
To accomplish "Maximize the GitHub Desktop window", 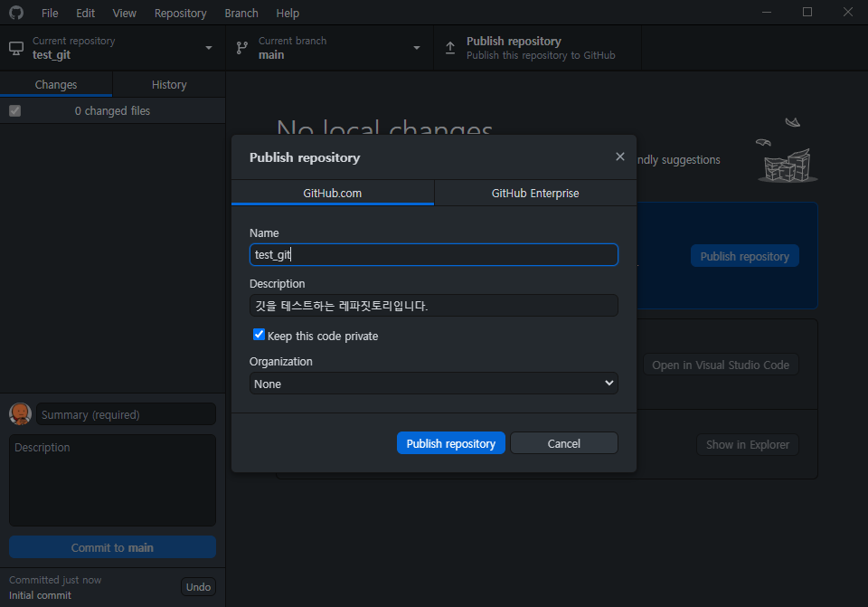I will (807, 12).
